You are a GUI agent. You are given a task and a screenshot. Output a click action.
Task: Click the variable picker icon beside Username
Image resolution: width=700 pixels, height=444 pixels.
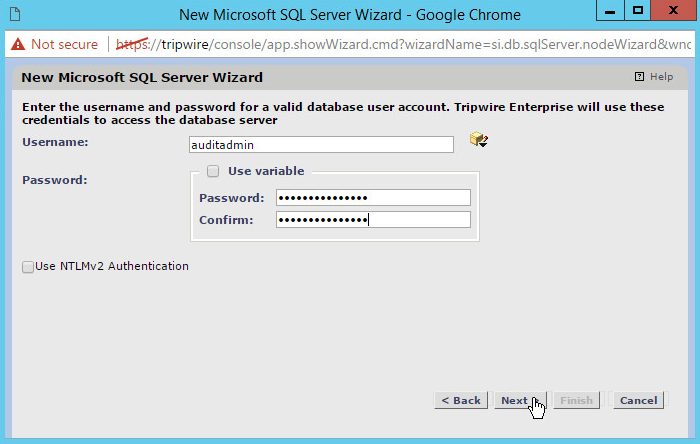478,141
